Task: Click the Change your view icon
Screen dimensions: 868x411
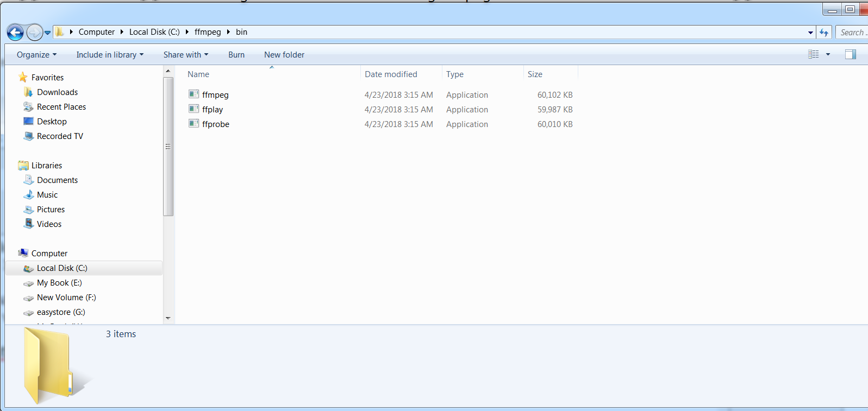Action: (814, 54)
